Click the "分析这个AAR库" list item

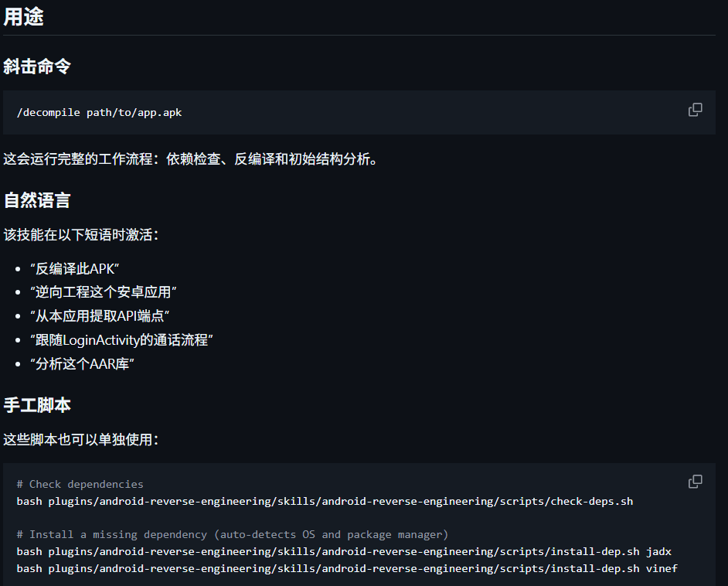(x=82, y=364)
